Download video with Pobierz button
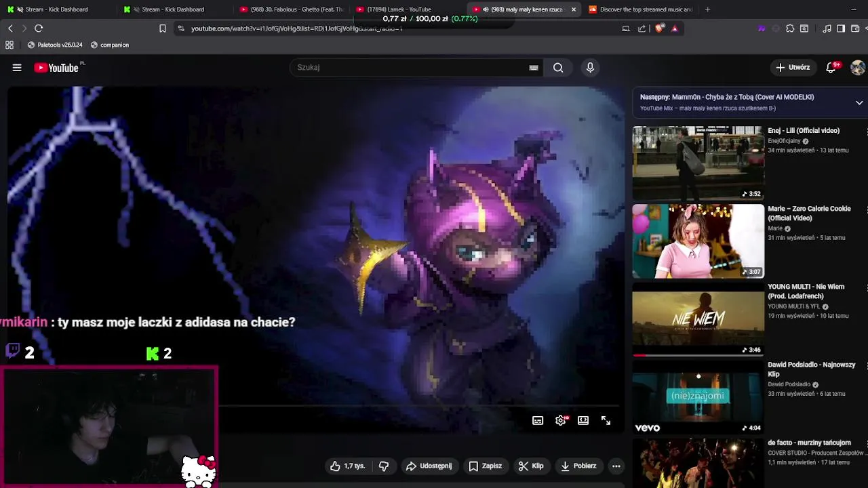This screenshot has height=488, width=868. [578, 466]
